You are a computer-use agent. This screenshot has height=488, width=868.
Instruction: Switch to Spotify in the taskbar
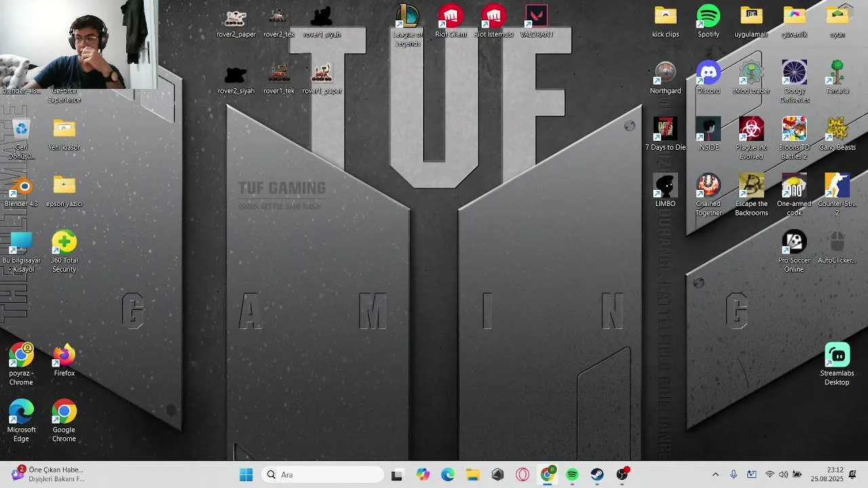(x=572, y=474)
